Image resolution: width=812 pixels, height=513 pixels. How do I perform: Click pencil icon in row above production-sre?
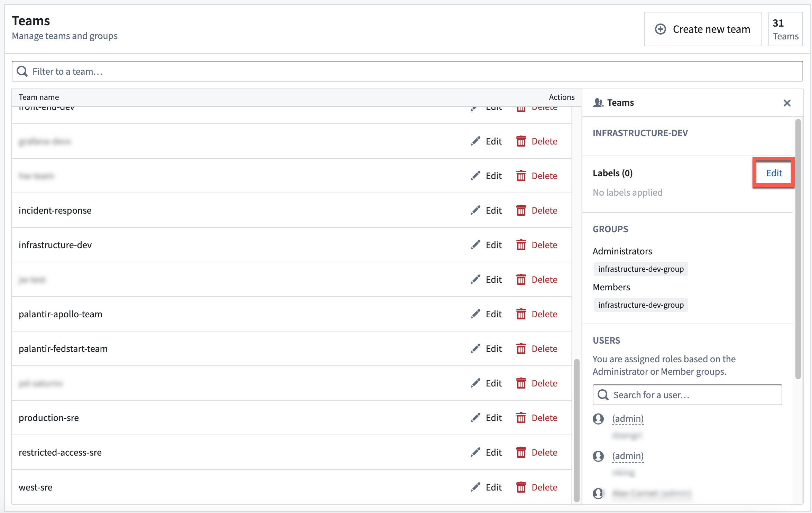pyautogui.click(x=476, y=383)
